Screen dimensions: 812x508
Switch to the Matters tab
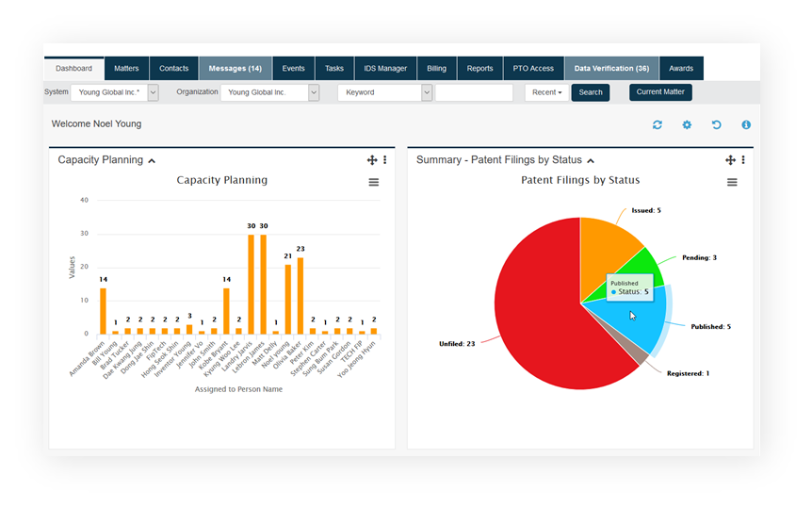[x=126, y=69]
